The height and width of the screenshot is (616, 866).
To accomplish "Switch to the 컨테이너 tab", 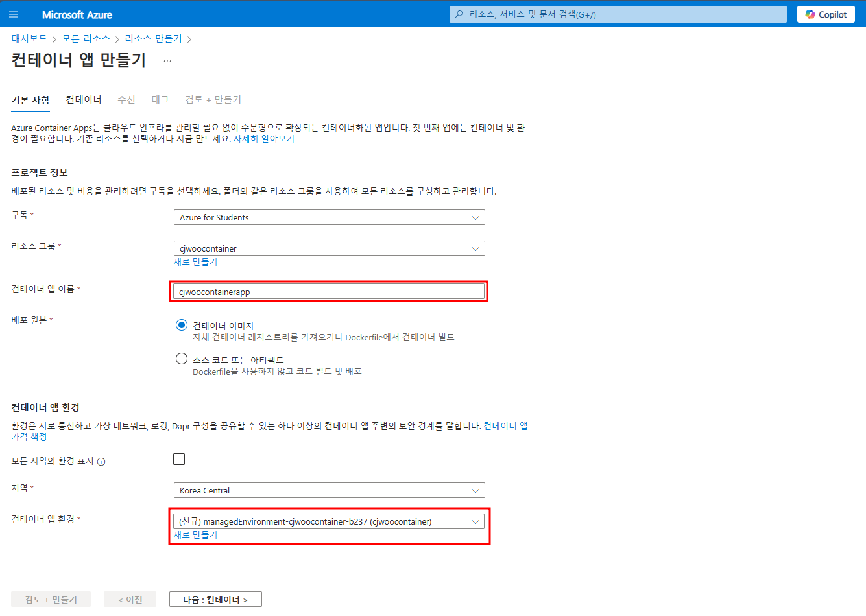I will click(x=84, y=99).
